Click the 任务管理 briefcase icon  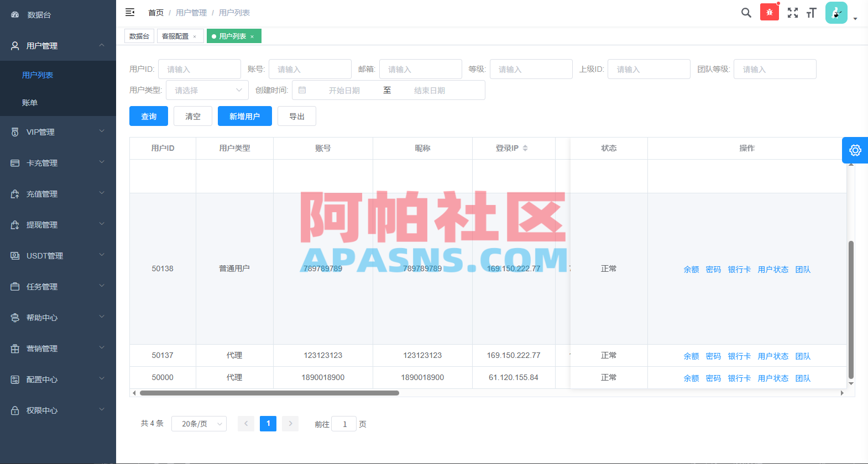pyautogui.click(x=15, y=287)
